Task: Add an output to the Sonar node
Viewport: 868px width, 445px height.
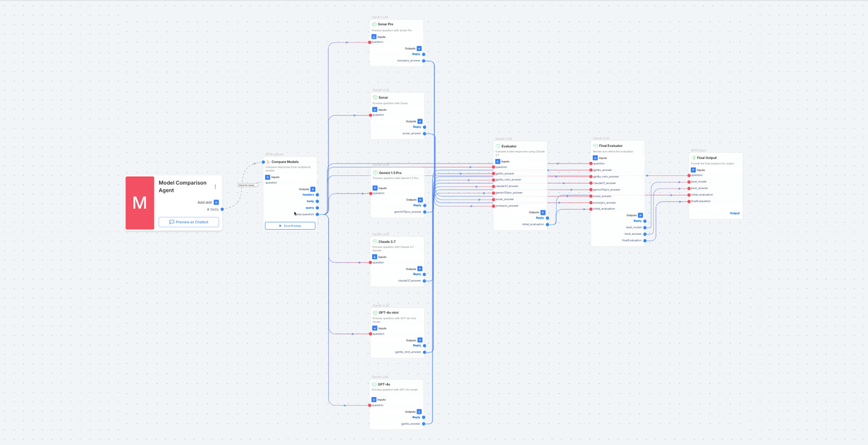Action: point(420,122)
